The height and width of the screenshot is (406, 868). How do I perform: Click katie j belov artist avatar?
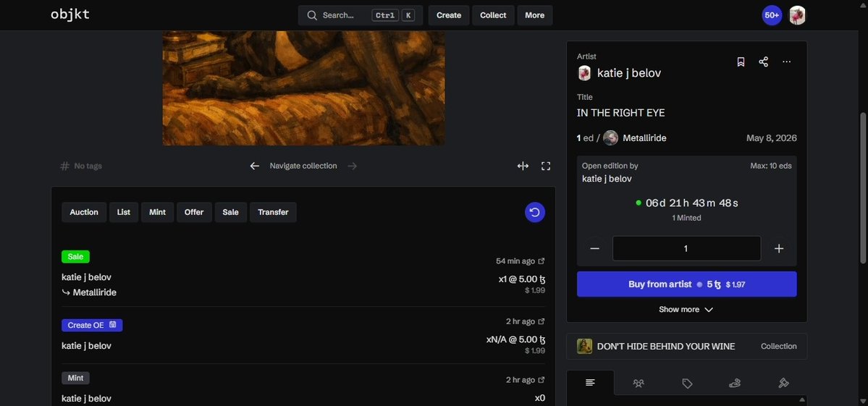click(x=584, y=73)
